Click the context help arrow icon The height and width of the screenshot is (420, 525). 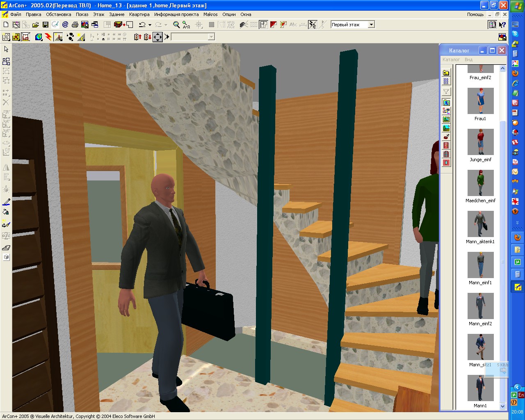coord(502,25)
